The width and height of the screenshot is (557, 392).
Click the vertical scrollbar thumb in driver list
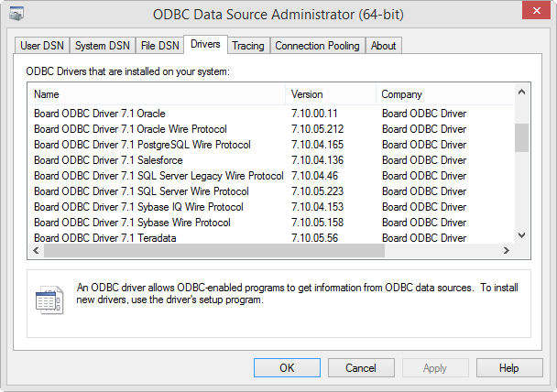[521, 137]
